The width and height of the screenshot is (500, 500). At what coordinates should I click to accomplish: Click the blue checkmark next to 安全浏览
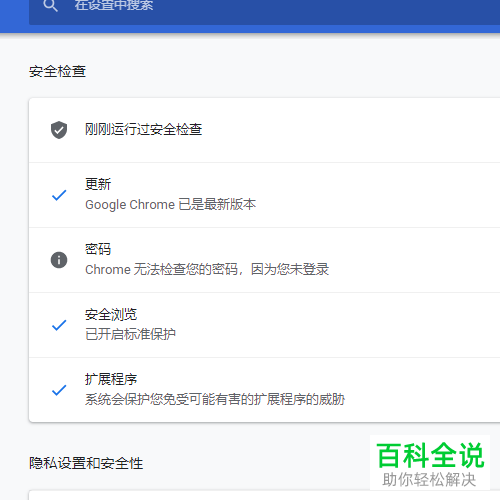click(59, 325)
